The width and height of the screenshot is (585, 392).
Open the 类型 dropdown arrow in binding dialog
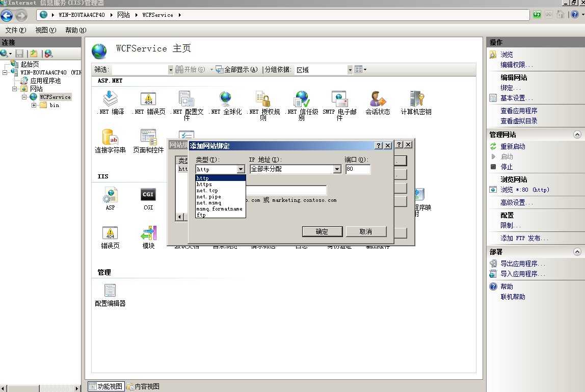241,170
